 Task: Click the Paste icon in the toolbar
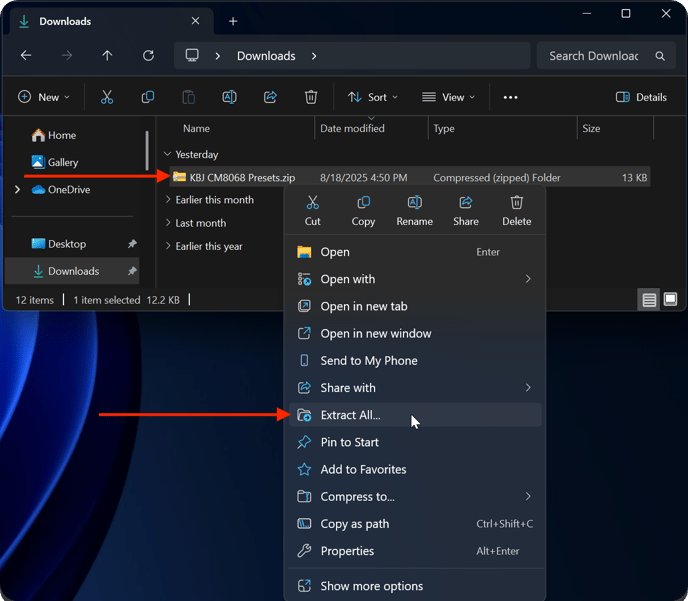(189, 97)
